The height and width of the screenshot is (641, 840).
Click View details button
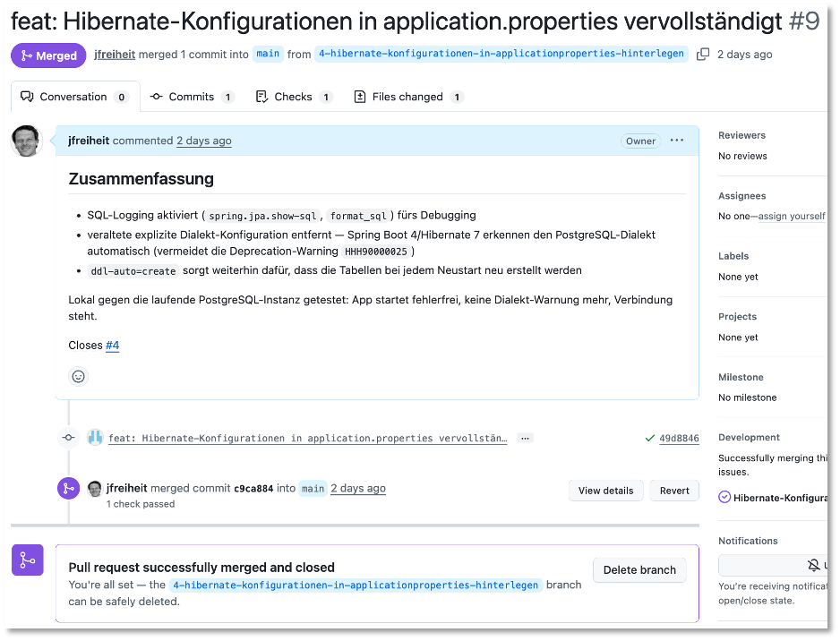pos(606,491)
